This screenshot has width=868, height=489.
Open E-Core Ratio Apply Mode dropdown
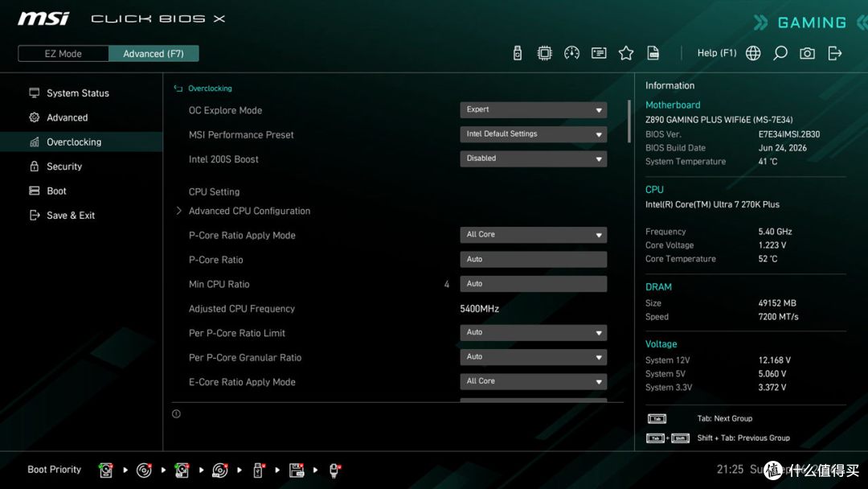click(533, 381)
